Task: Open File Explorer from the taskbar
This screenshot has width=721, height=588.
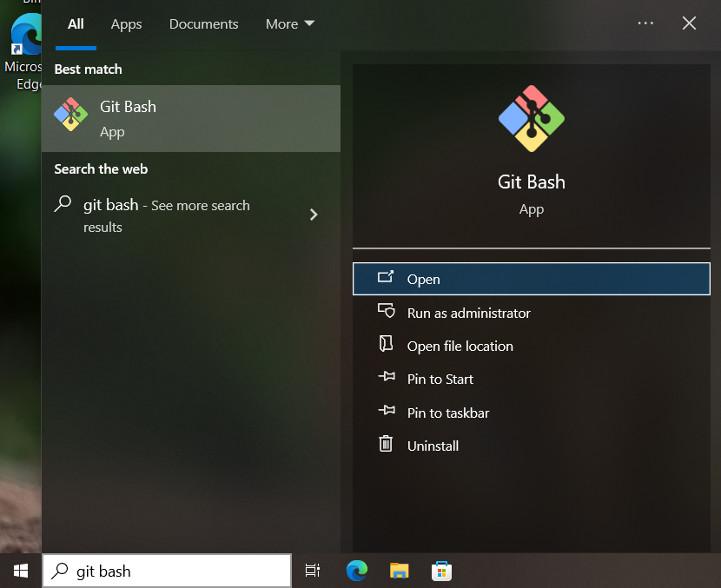Action: coord(399,571)
